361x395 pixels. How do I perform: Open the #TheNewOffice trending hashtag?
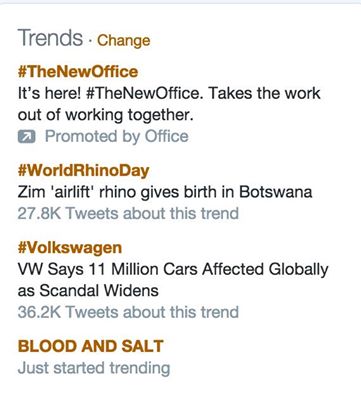[x=78, y=72]
